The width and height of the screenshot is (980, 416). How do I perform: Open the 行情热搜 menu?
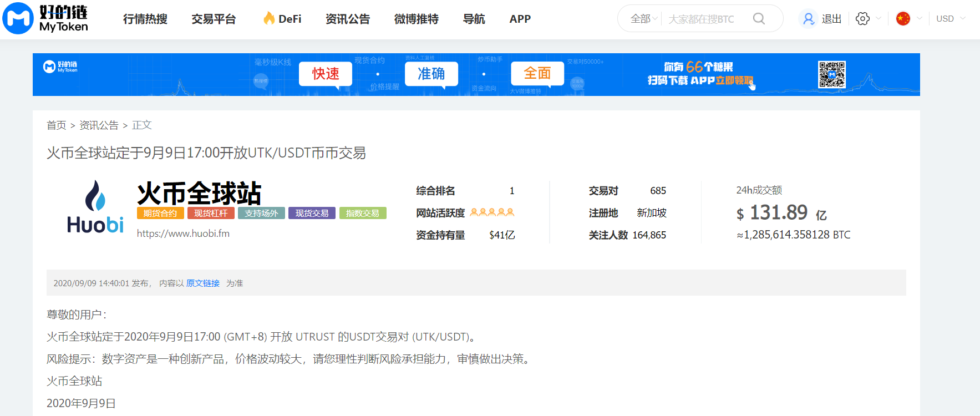(145, 19)
